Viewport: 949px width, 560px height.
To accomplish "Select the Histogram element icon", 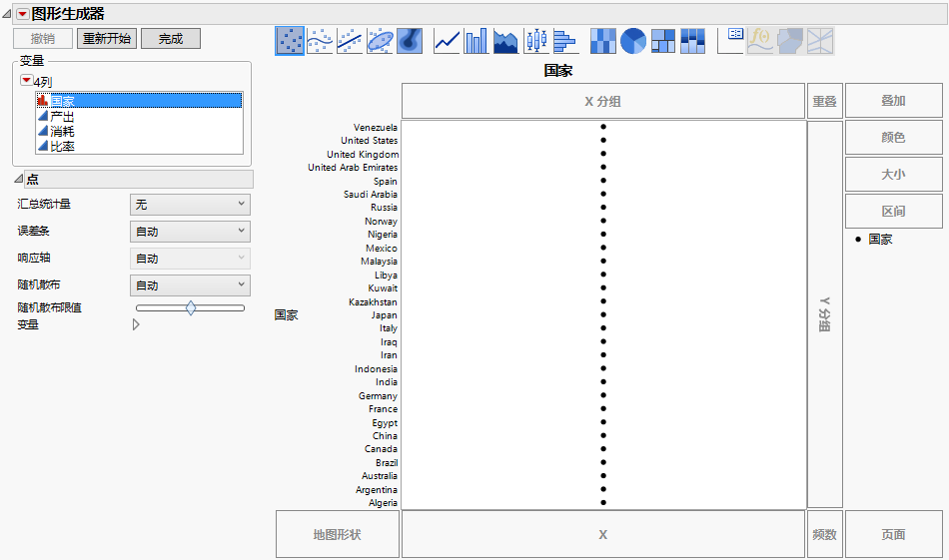I will (565, 41).
